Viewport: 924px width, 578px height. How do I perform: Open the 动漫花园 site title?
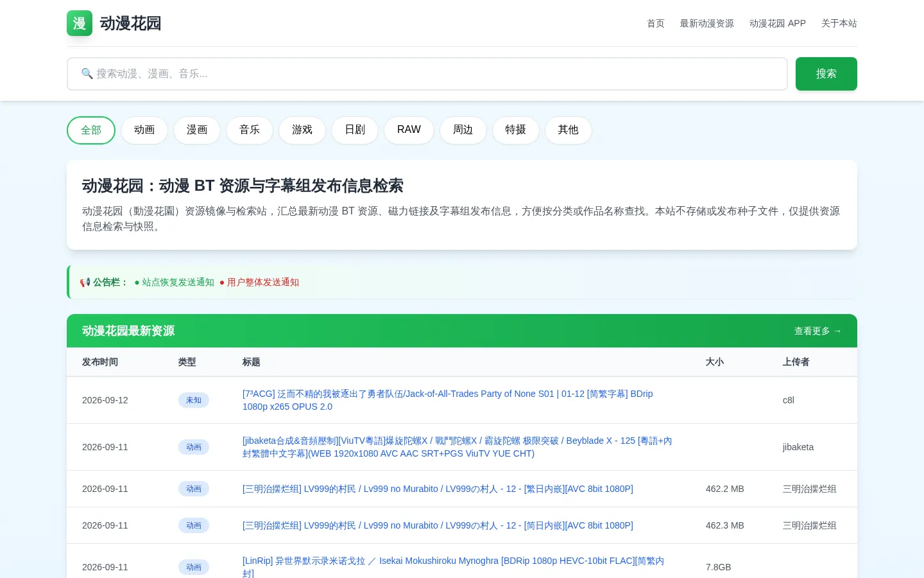(130, 23)
